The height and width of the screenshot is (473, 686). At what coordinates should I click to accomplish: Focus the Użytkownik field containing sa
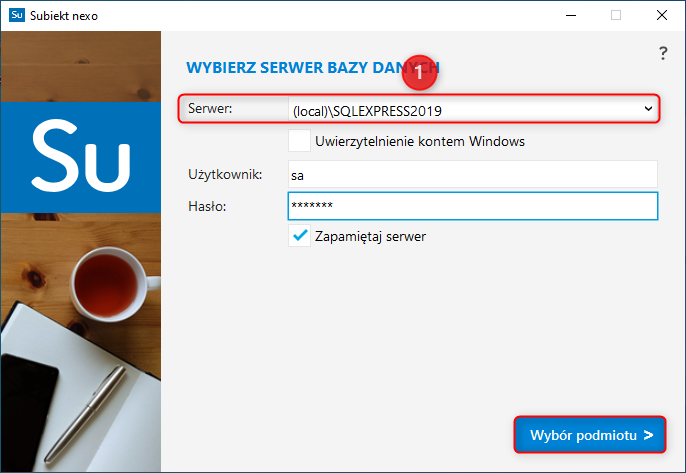(x=472, y=175)
